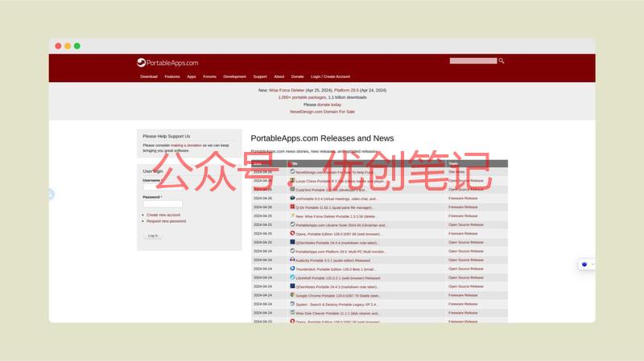Open the Wise Force Deleter Portable release link

pyautogui.click(x=336, y=216)
